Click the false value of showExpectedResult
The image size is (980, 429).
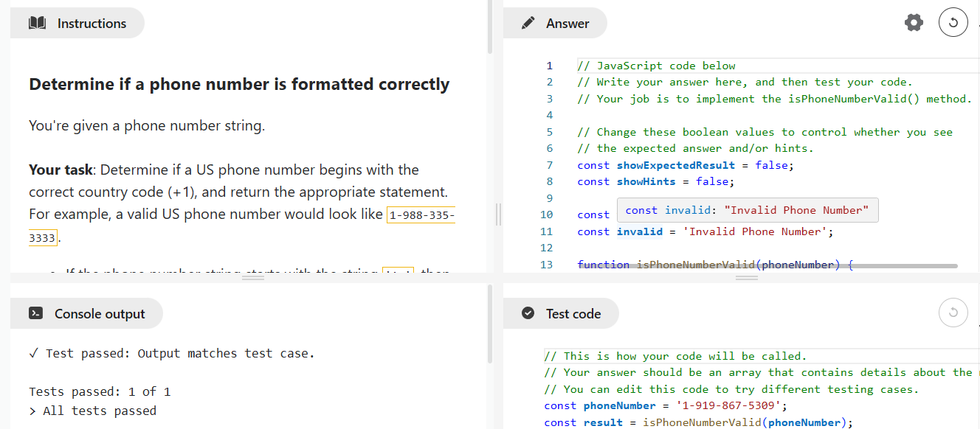pyautogui.click(x=771, y=165)
